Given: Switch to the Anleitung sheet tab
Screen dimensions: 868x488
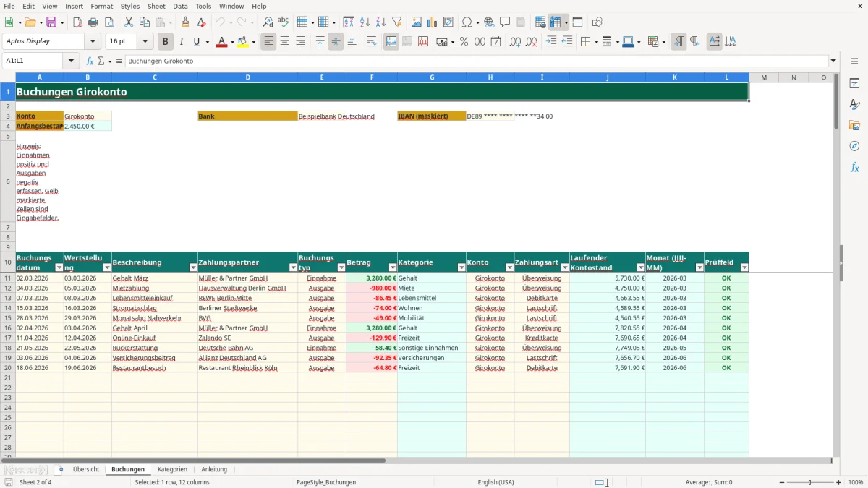Looking at the screenshot, I should [x=214, y=469].
